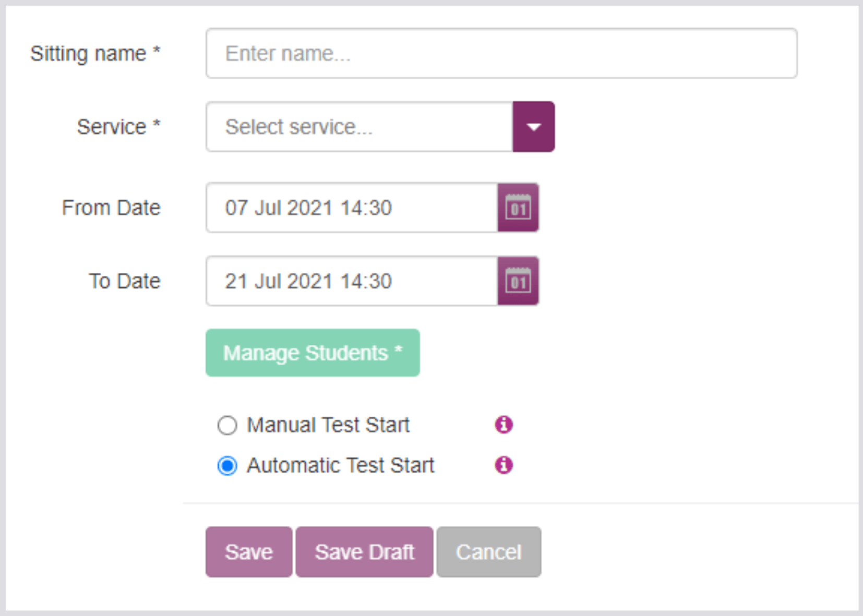
Task: Click the Save button
Action: (x=249, y=552)
